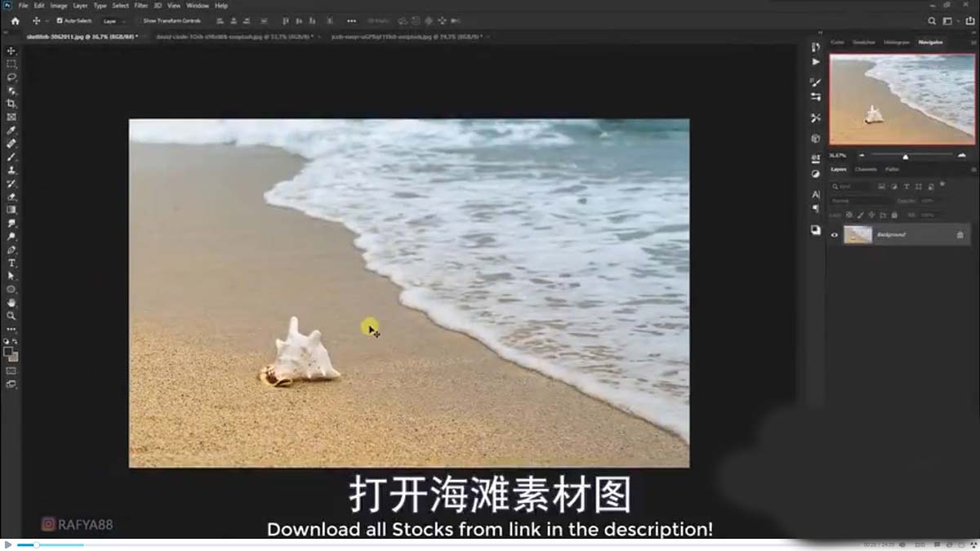Select the Hand tool
Screen dimensions: 980x551
coord(11,303)
